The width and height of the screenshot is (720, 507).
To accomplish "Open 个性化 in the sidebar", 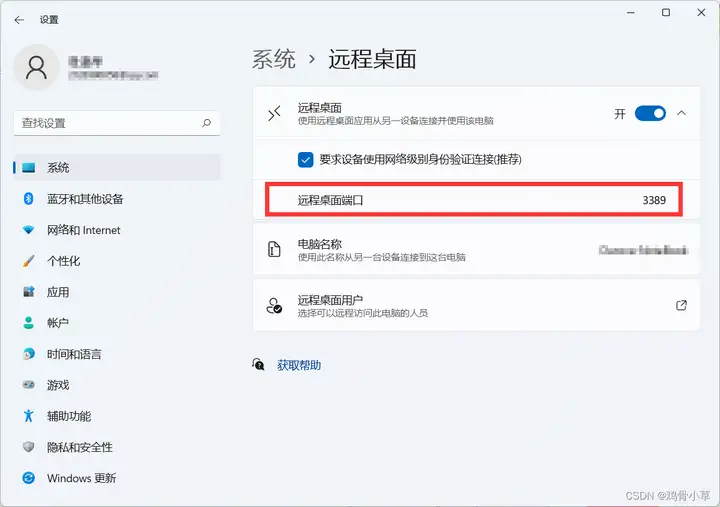I will tap(117, 261).
